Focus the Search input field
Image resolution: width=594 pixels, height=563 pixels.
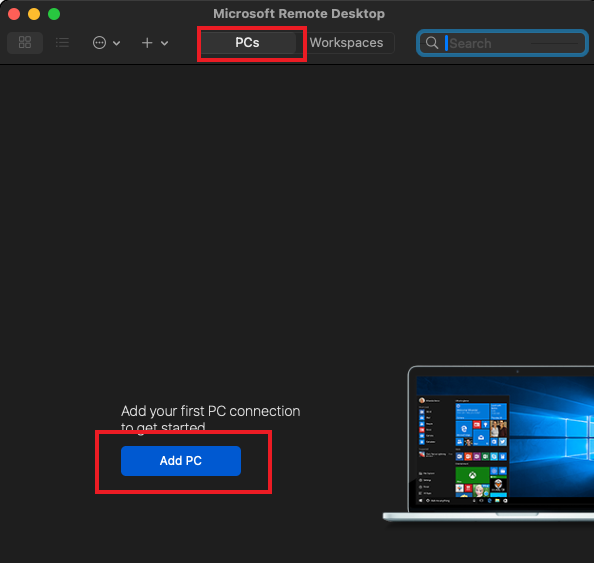coord(502,43)
